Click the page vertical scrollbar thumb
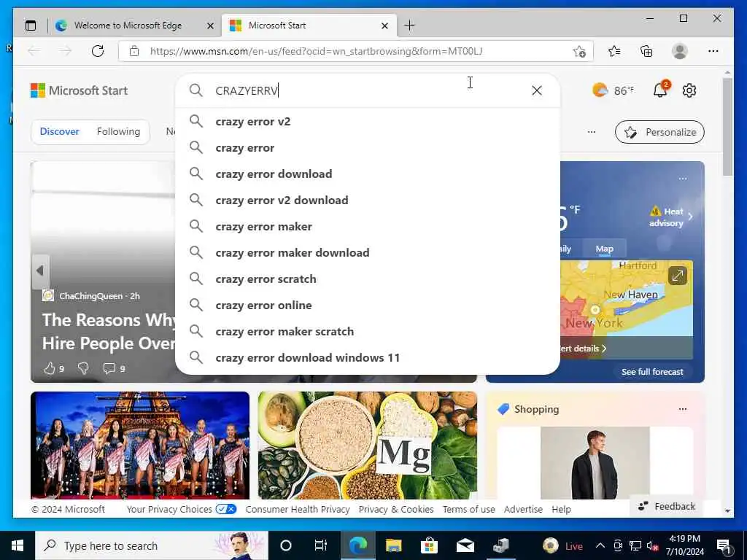 tap(727, 126)
